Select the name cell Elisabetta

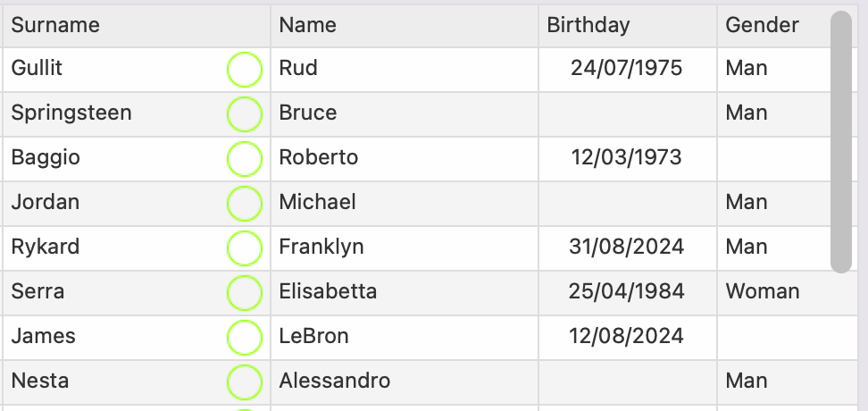tap(328, 292)
